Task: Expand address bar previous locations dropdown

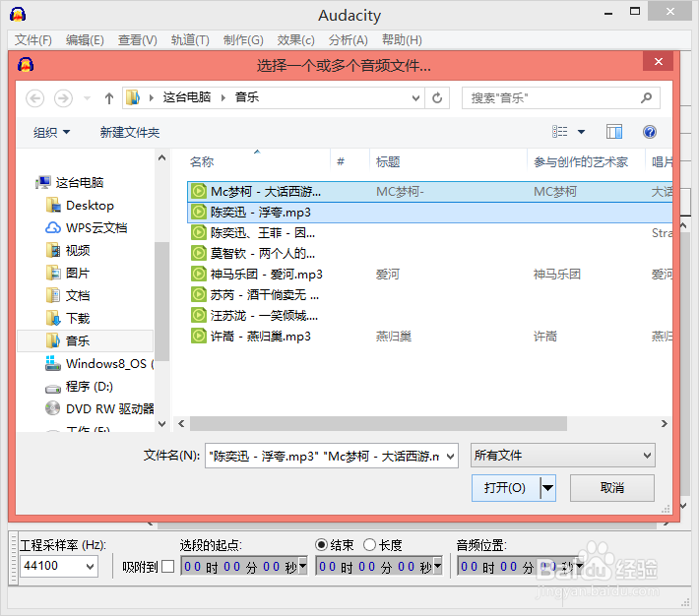Action: [x=415, y=98]
